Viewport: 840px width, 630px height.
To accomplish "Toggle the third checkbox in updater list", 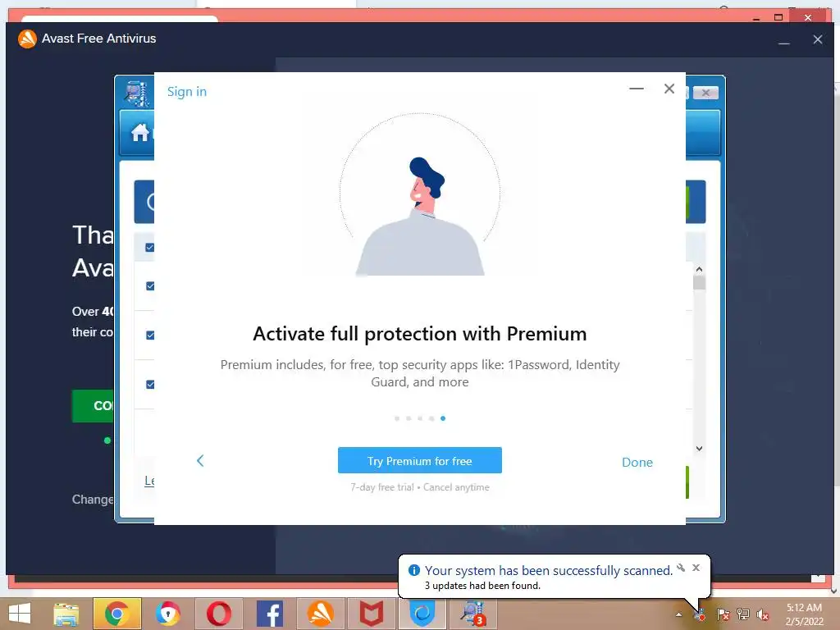I will click(x=150, y=336).
